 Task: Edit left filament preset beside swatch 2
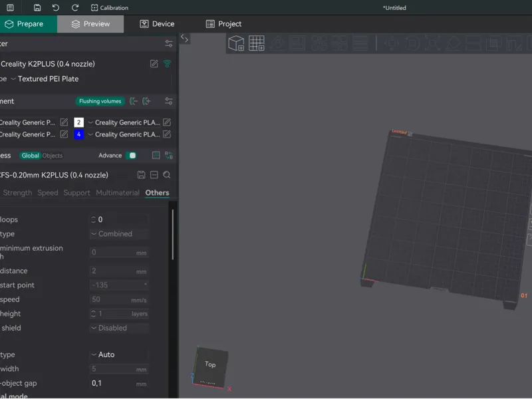point(64,122)
